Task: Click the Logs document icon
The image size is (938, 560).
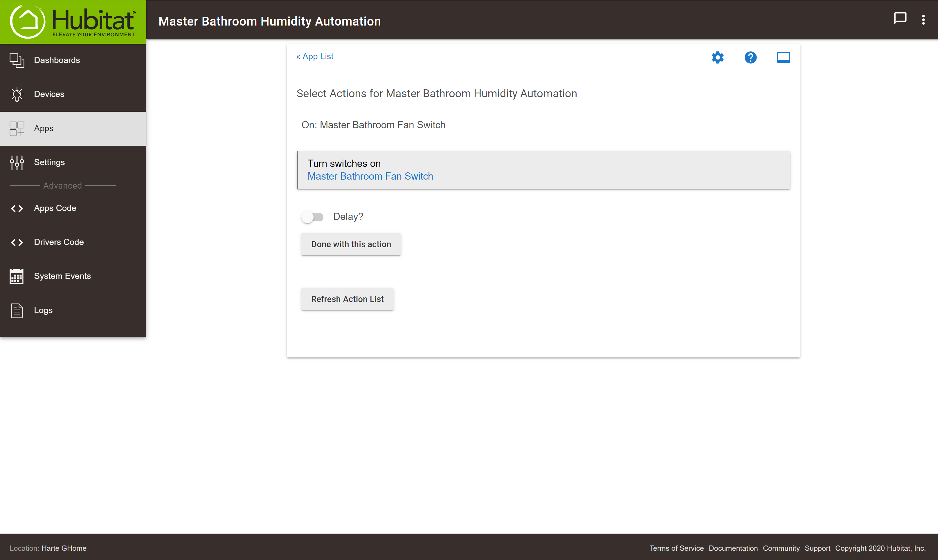Action: (17, 310)
